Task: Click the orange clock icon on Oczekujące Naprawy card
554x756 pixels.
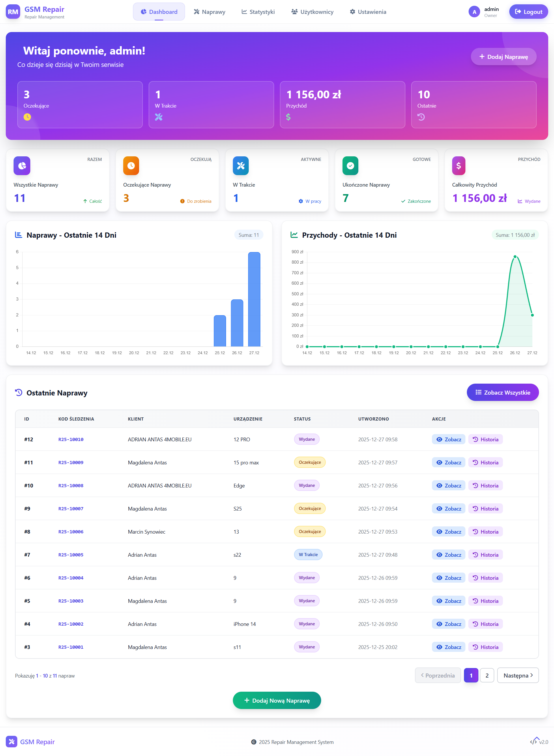Action: pos(131,166)
